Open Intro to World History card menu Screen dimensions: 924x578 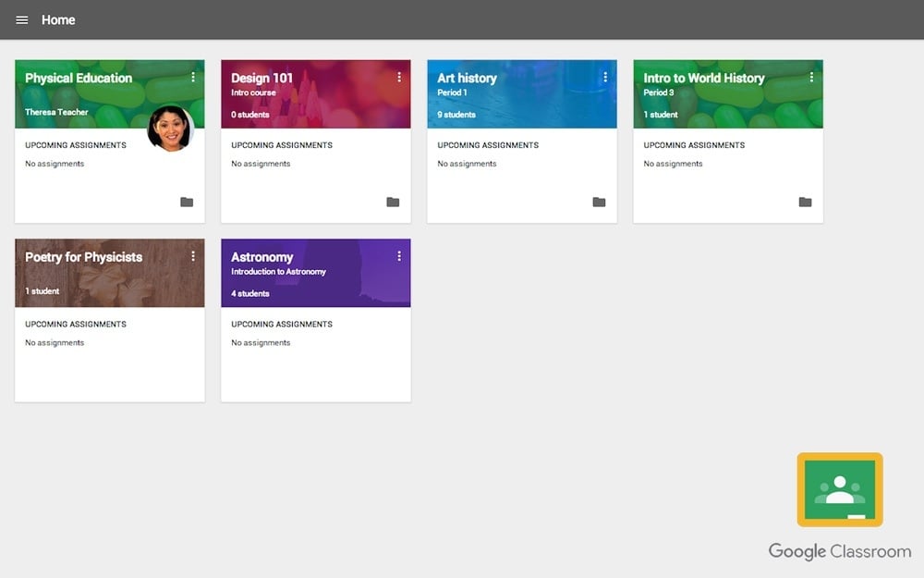click(812, 77)
